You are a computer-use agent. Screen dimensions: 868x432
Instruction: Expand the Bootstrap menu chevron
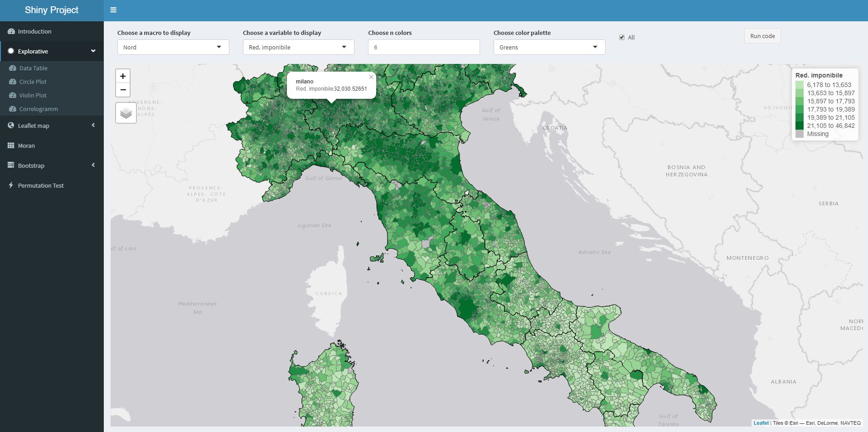[93, 165]
